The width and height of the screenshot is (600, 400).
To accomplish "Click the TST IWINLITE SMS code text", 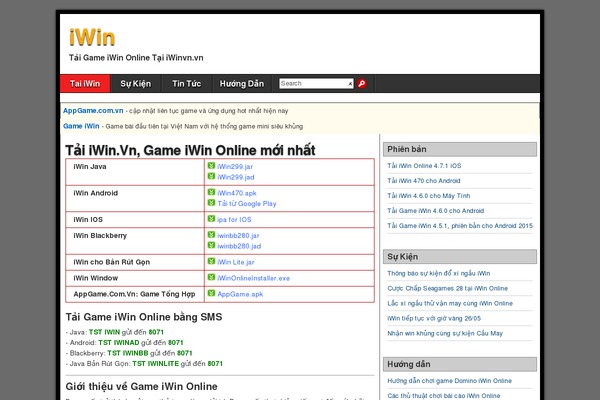I will coord(155,364).
